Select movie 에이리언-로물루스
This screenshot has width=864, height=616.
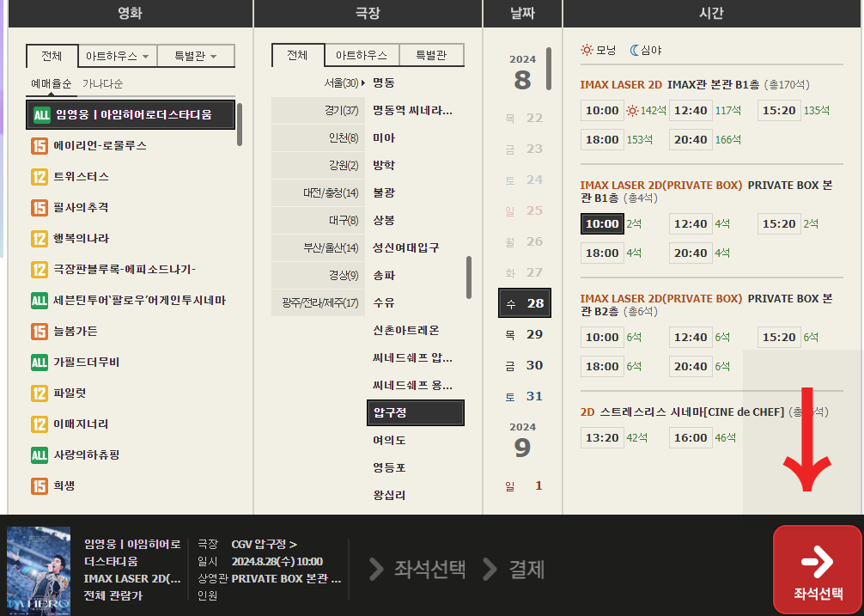[100, 146]
